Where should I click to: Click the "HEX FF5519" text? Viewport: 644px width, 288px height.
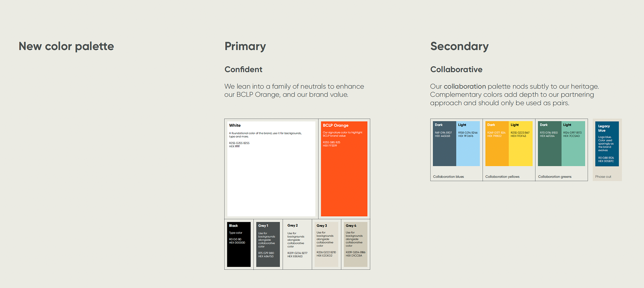tap(330, 146)
